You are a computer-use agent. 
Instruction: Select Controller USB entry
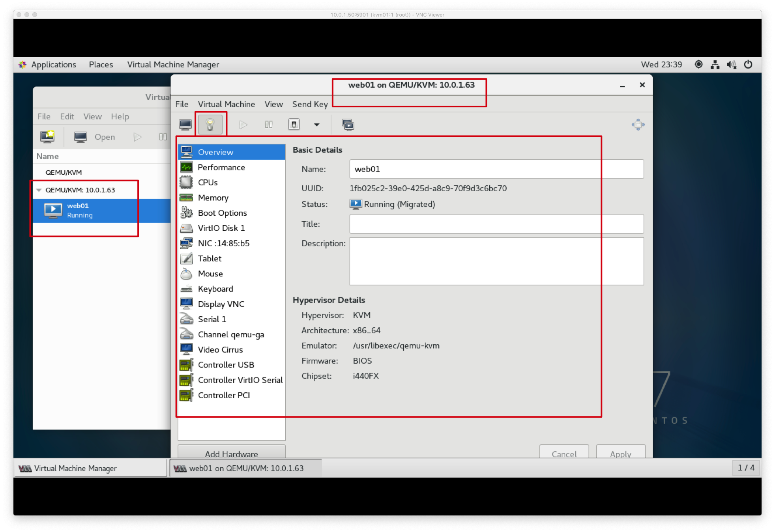click(232, 364)
